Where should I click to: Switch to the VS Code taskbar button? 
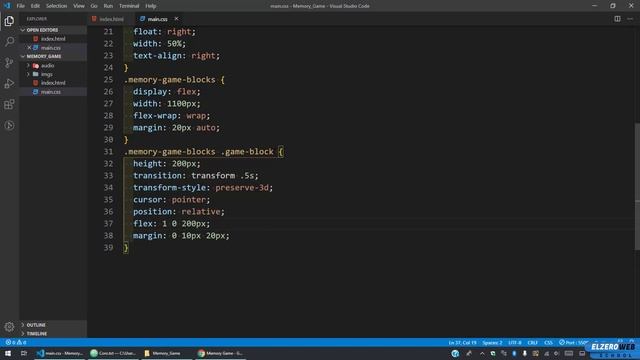click(59, 353)
